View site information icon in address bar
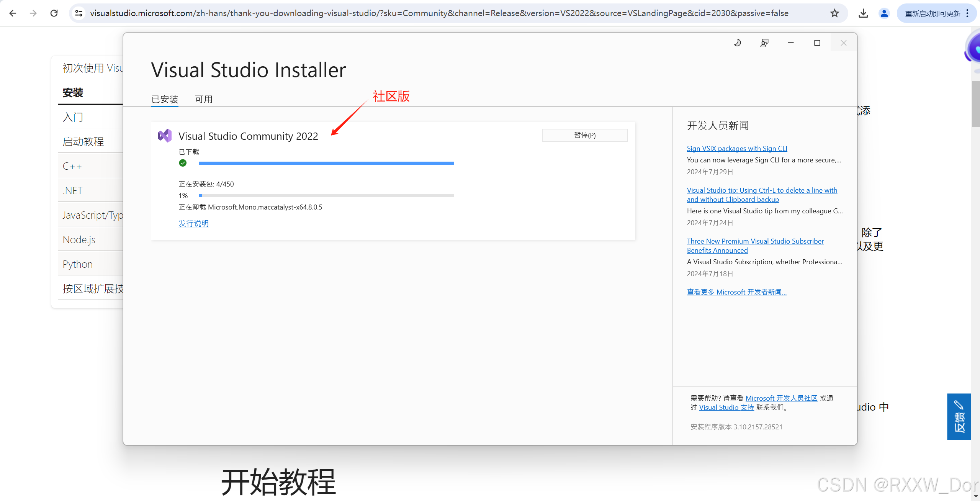The height and width of the screenshot is (501, 980). (x=79, y=13)
